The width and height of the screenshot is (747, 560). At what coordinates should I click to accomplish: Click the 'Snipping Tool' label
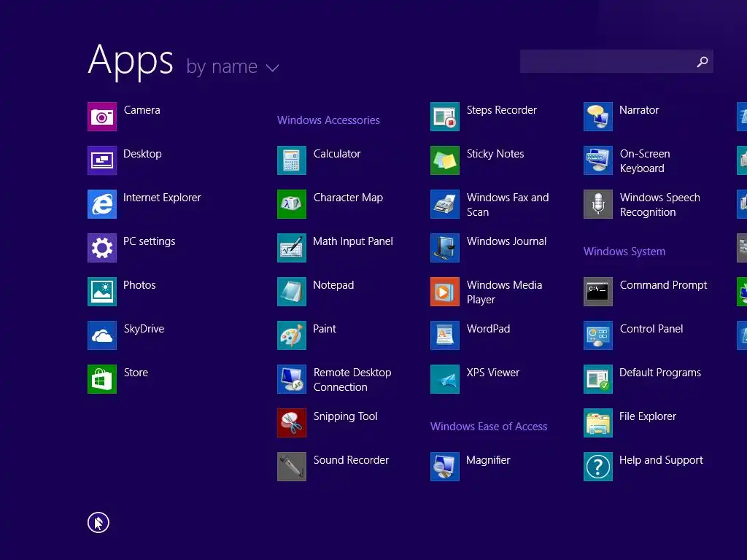point(345,416)
